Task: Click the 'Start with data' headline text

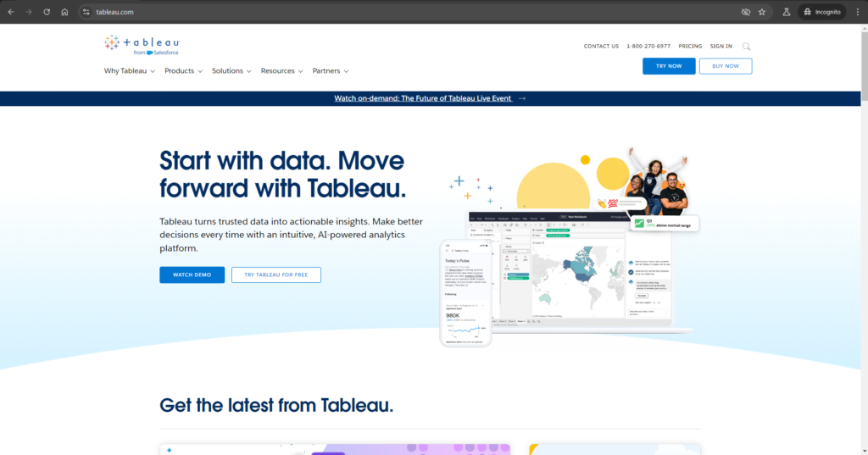Action: (x=283, y=175)
